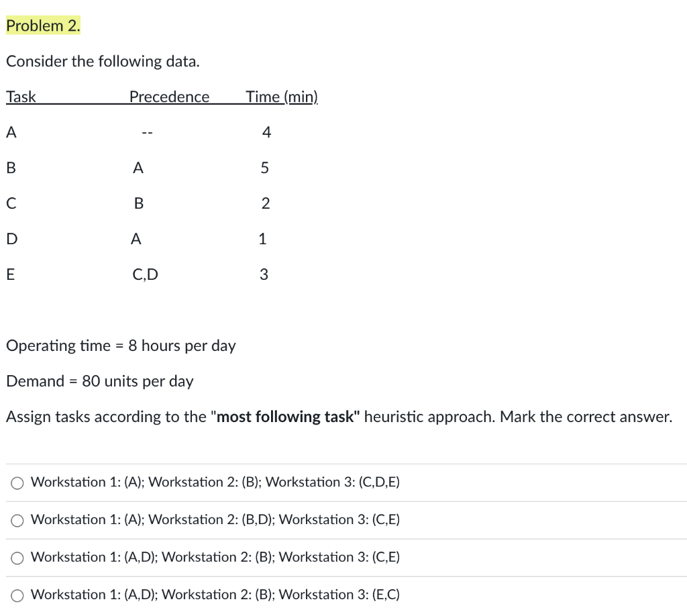Screen dimensions: 687x616
Task: Click the C,D precedence entry for task E
Action: pos(145,274)
